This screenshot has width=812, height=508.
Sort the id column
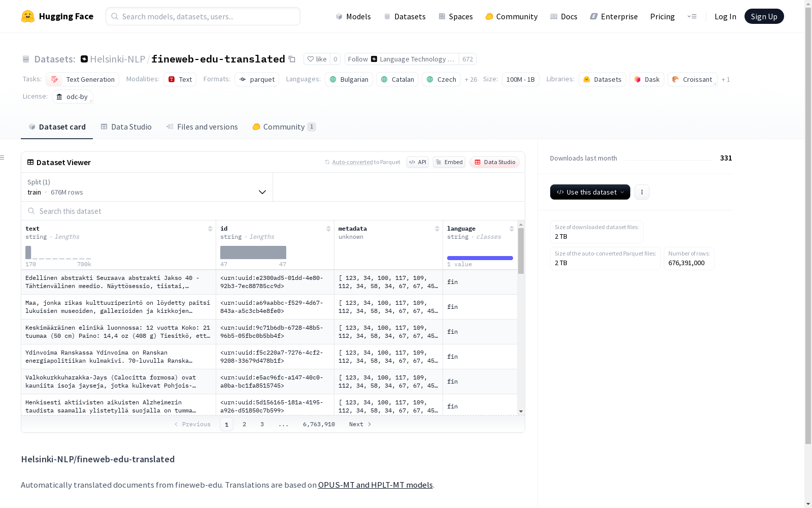328,229
